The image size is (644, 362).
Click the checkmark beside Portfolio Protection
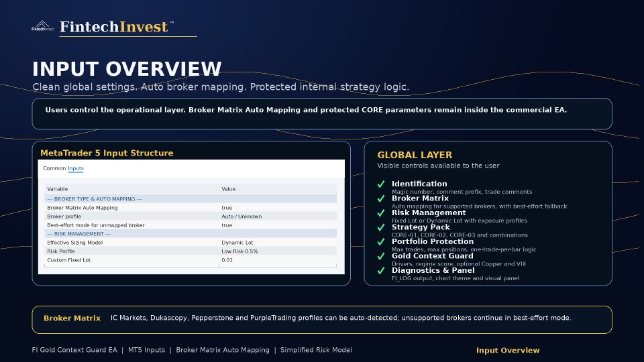click(381, 241)
